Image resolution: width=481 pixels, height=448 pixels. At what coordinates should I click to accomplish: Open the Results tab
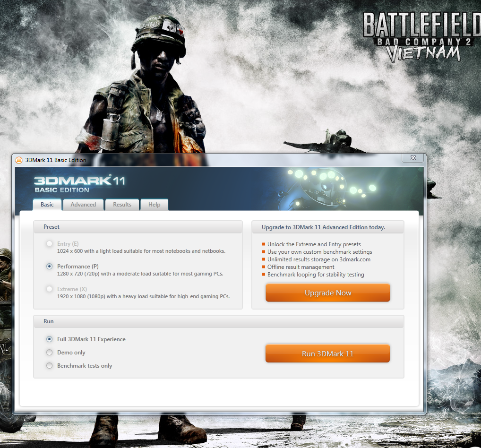[122, 205]
